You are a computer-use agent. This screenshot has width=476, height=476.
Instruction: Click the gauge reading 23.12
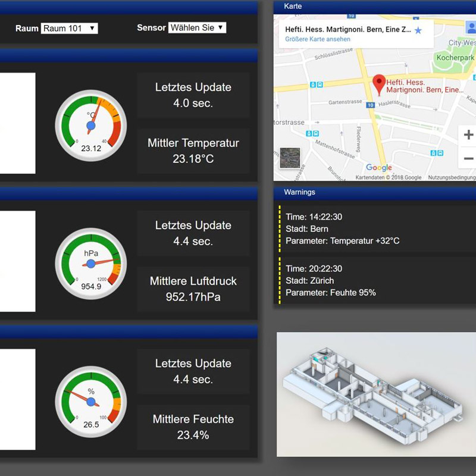(91, 148)
